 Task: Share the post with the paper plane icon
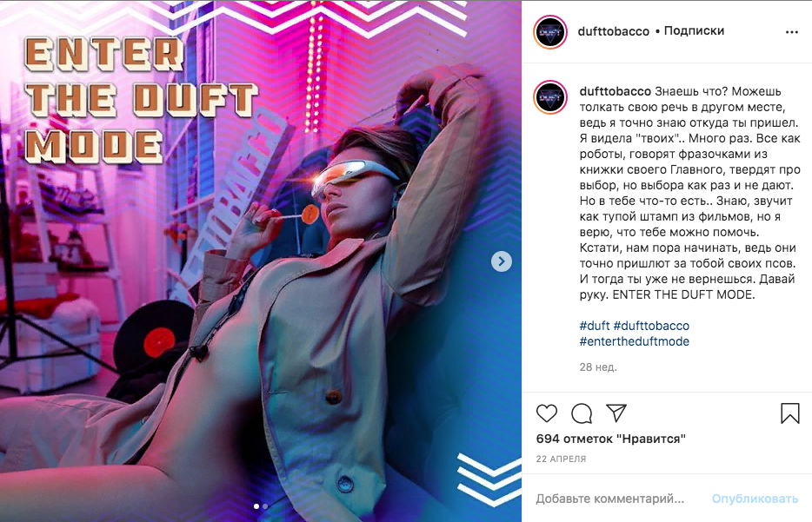[x=616, y=413]
